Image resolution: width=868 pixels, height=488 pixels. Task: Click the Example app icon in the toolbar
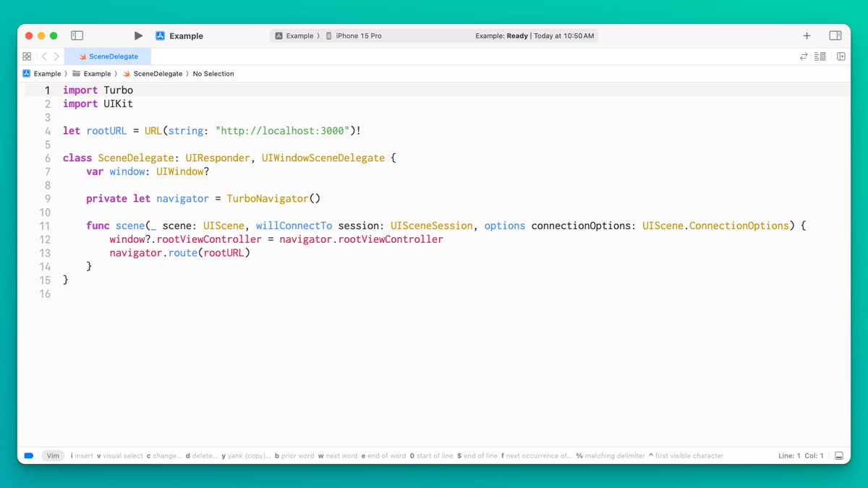point(161,35)
